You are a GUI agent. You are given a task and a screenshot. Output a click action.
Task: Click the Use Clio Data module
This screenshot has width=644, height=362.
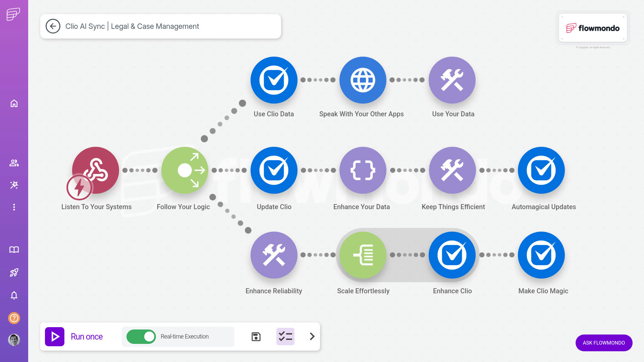coord(274,80)
